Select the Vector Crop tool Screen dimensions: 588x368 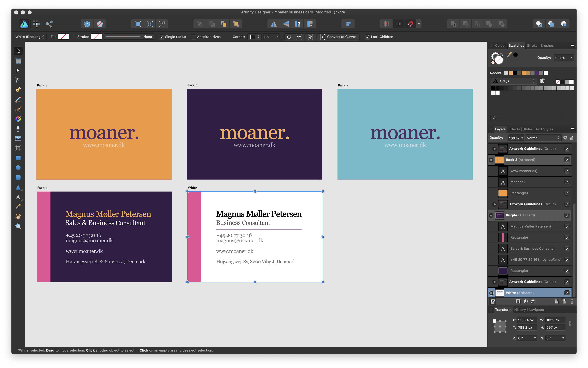click(18, 148)
